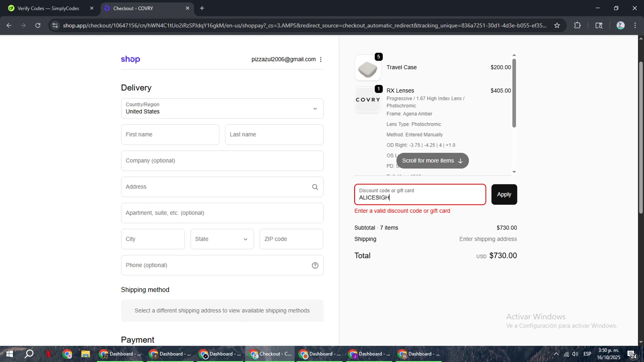Open Windows taskbar search
The width and height of the screenshot is (644, 362).
[x=29, y=354]
